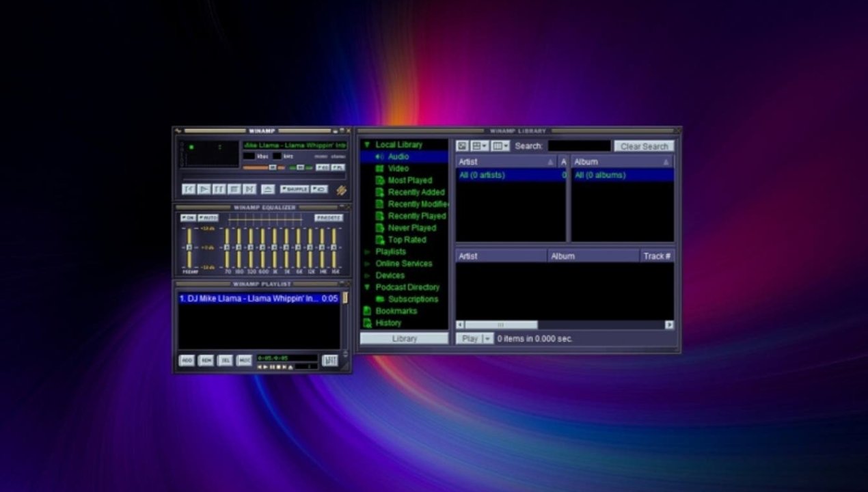Expand the Playlists tree node

click(367, 251)
